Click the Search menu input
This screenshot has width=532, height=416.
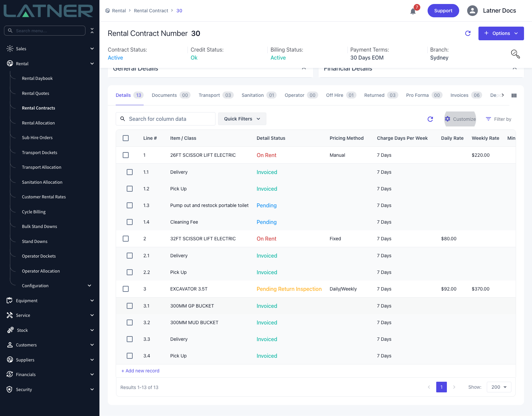45,31
